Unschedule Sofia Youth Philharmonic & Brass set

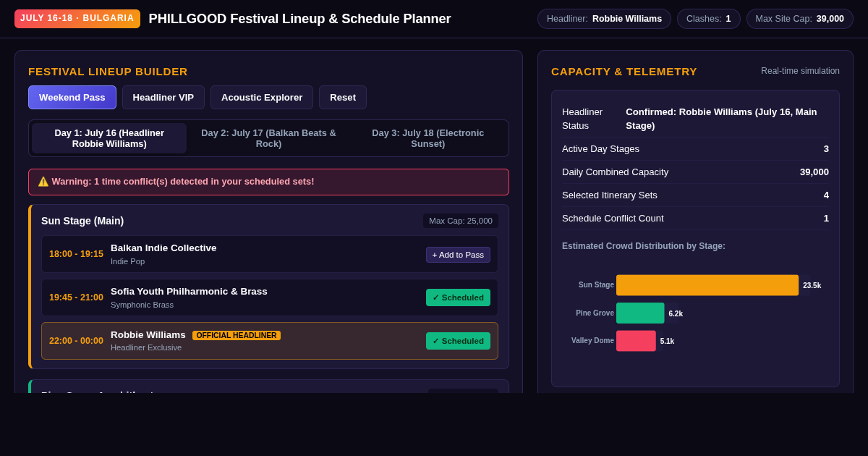pos(458,297)
